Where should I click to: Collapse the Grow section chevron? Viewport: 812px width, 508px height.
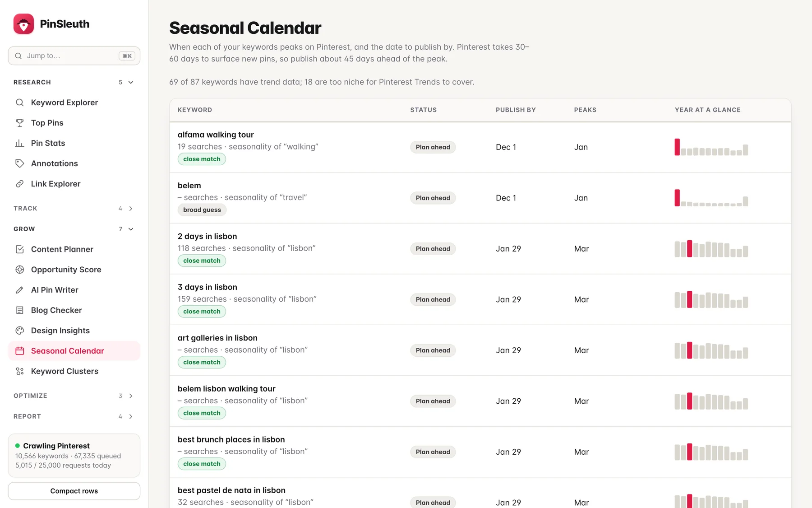click(x=131, y=229)
